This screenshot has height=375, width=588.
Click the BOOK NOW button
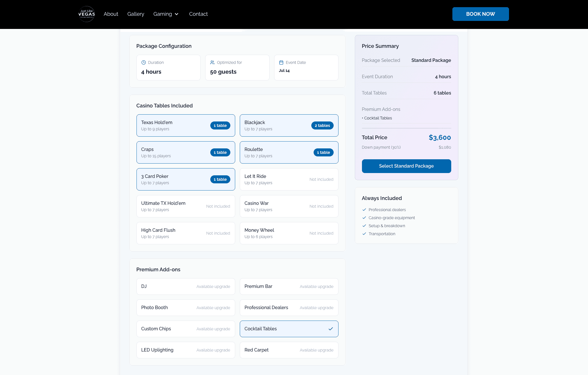point(480,14)
